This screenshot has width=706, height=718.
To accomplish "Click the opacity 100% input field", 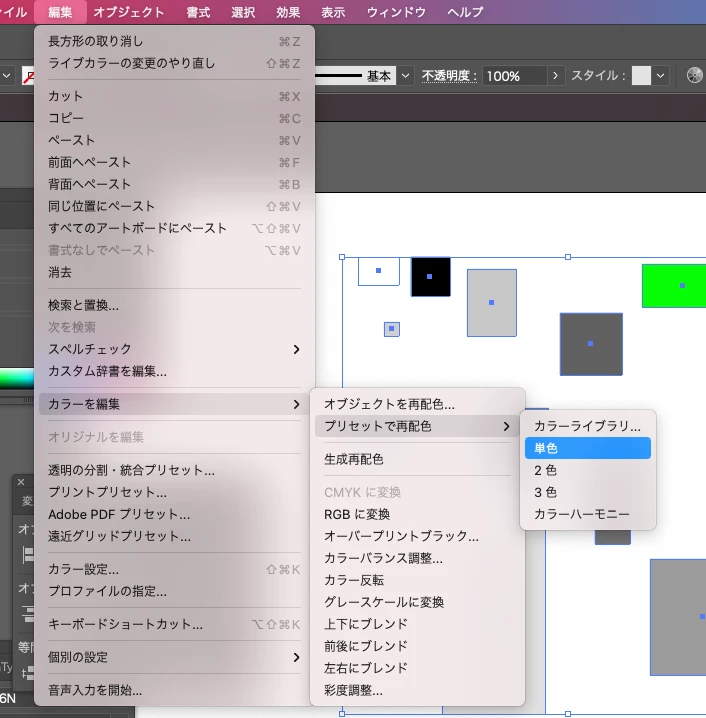I will (515, 76).
